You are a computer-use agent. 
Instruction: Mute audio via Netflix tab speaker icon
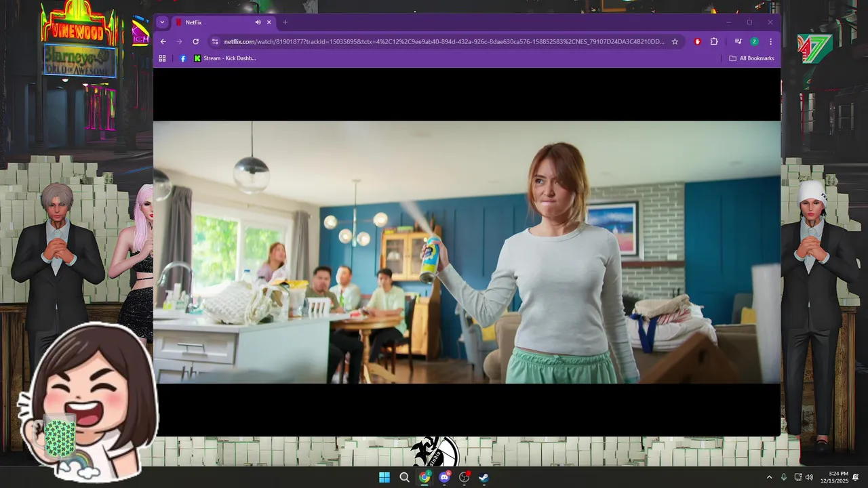[258, 22]
